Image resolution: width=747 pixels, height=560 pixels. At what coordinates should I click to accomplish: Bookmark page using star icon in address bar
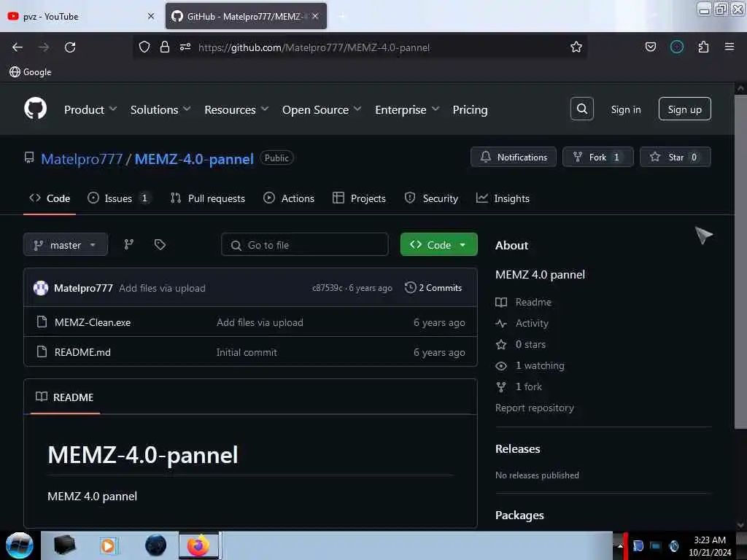click(x=576, y=47)
